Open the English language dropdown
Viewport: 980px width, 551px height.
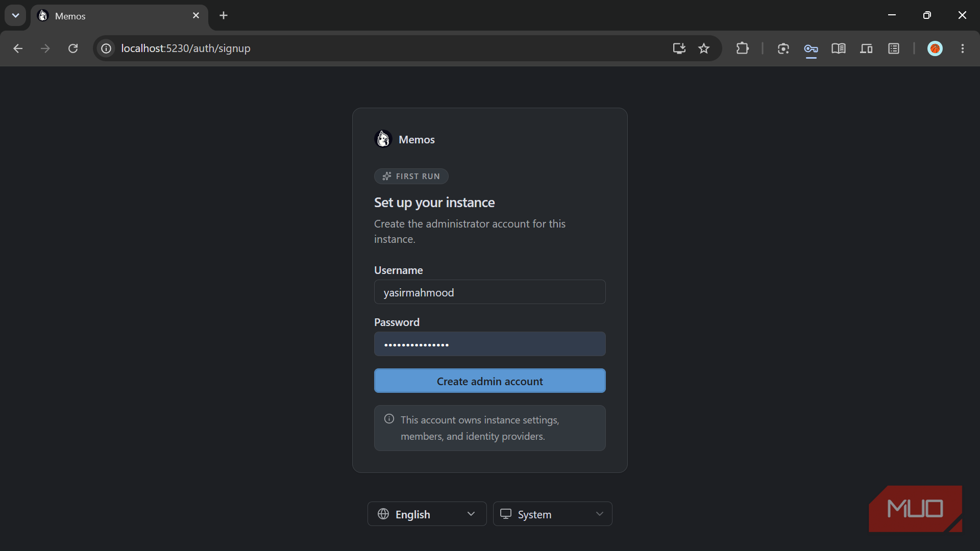click(x=427, y=514)
